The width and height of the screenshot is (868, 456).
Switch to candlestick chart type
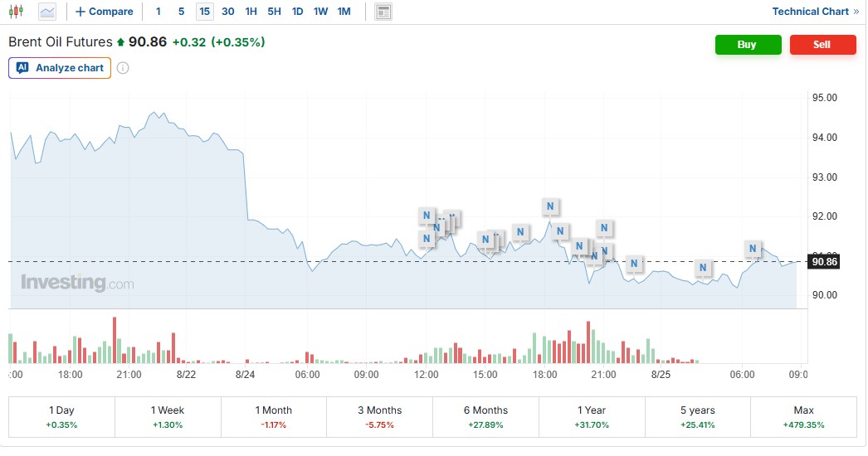coord(16,11)
